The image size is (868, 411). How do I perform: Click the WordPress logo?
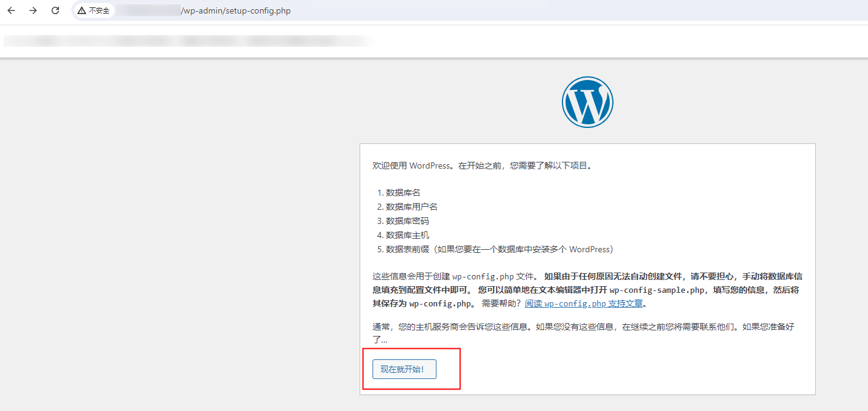point(588,102)
